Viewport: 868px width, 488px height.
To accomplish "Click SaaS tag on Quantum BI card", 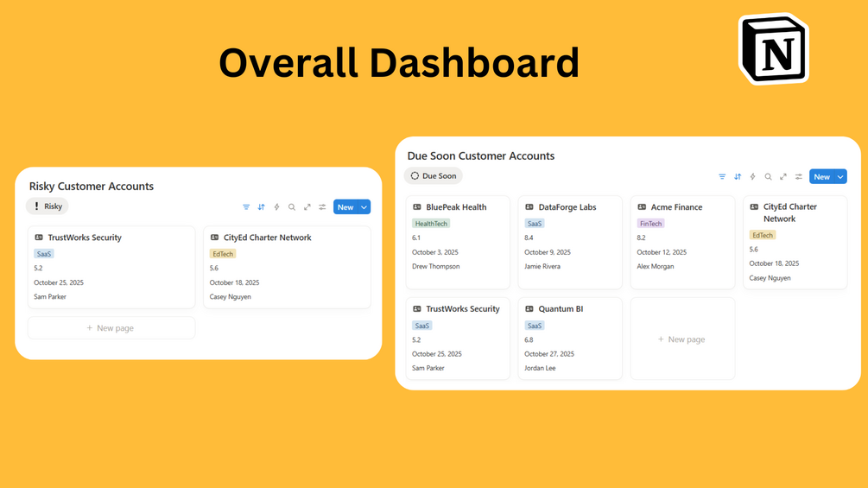I will 535,326.
